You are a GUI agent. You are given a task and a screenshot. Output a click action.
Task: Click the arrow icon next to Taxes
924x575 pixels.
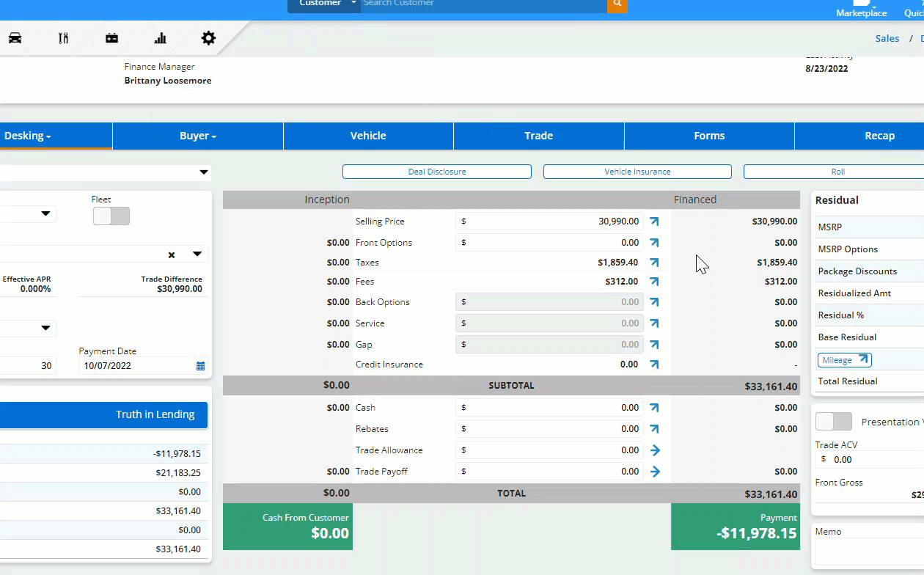point(654,263)
